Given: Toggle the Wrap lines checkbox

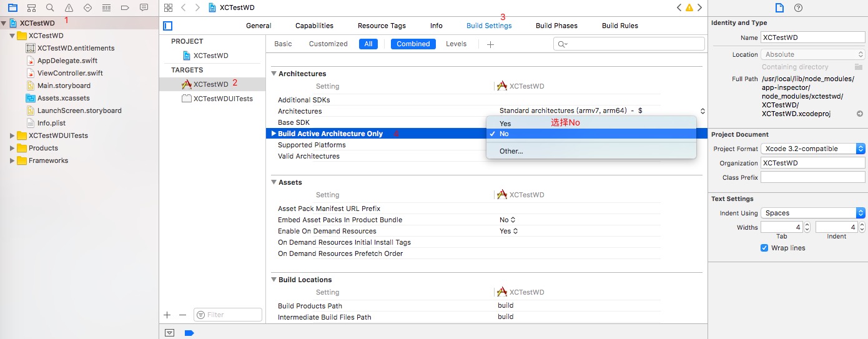Looking at the screenshot, I should [764, 248].
